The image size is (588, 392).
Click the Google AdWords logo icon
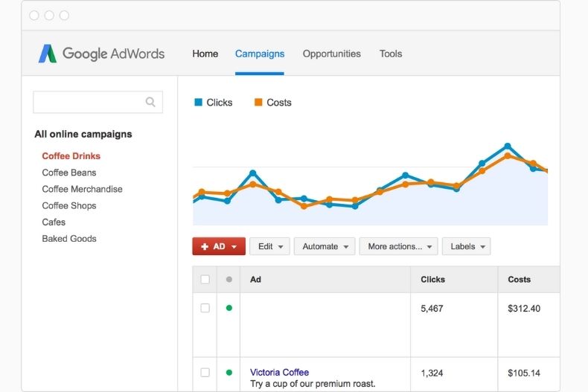tap(48, 54)
